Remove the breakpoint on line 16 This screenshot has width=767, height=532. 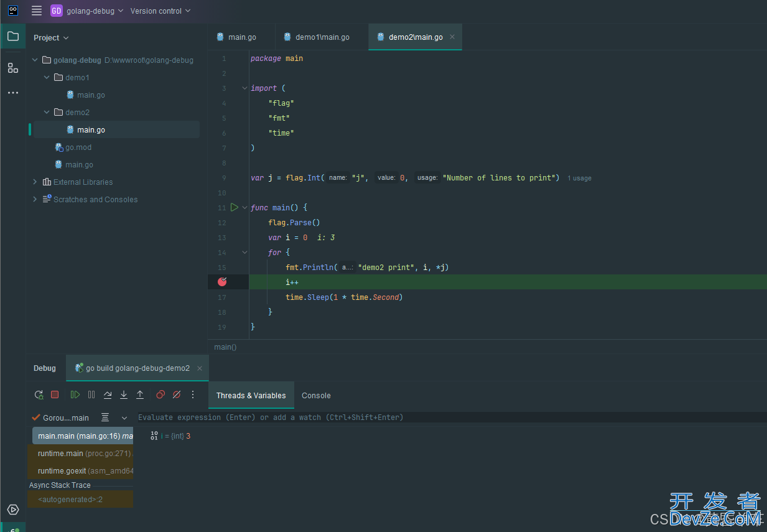coord(222,282)
